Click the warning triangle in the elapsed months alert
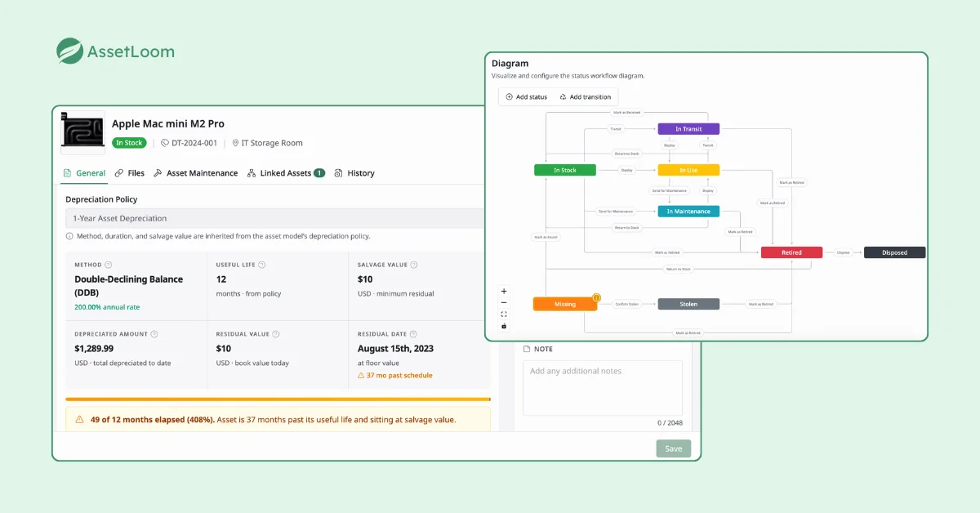 [x=79, y=420]
